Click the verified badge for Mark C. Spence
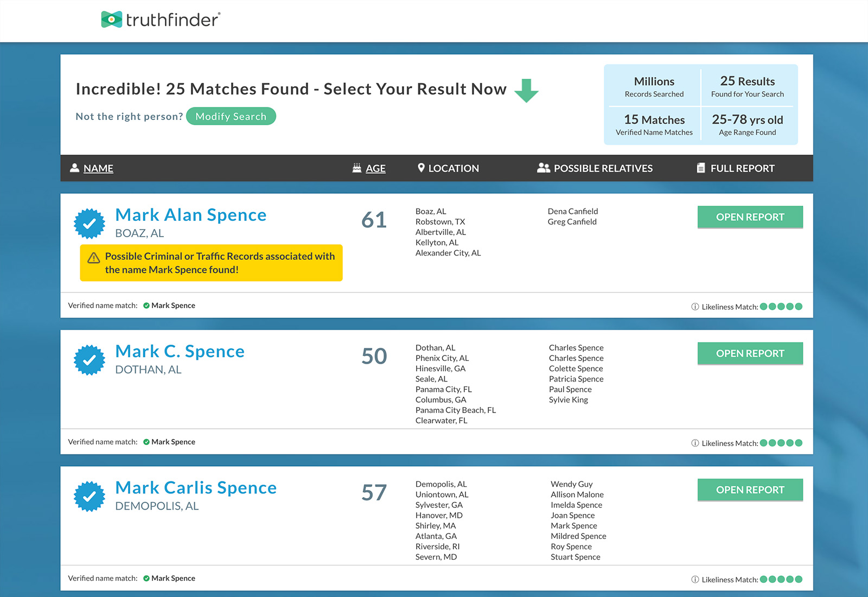Viewport: 868px width, 597px height. pyautogui.click(x=90, y=360)
